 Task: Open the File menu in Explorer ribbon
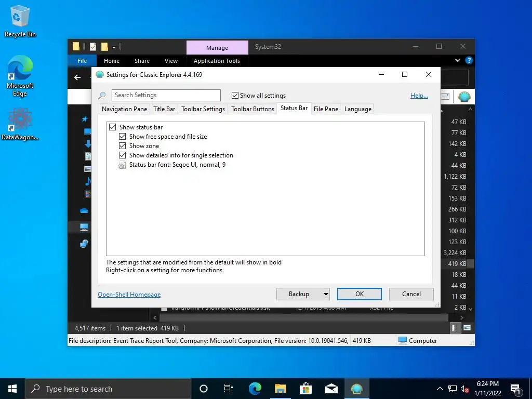[x=82, y=61]
